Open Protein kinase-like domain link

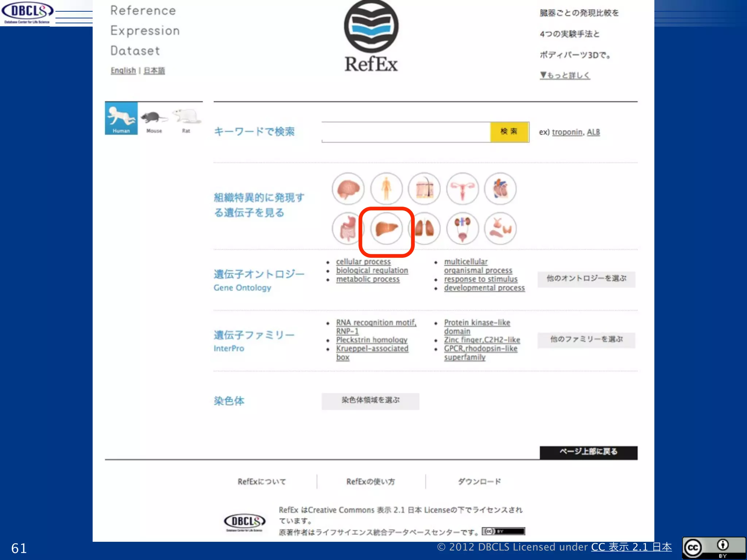[477, 327]
